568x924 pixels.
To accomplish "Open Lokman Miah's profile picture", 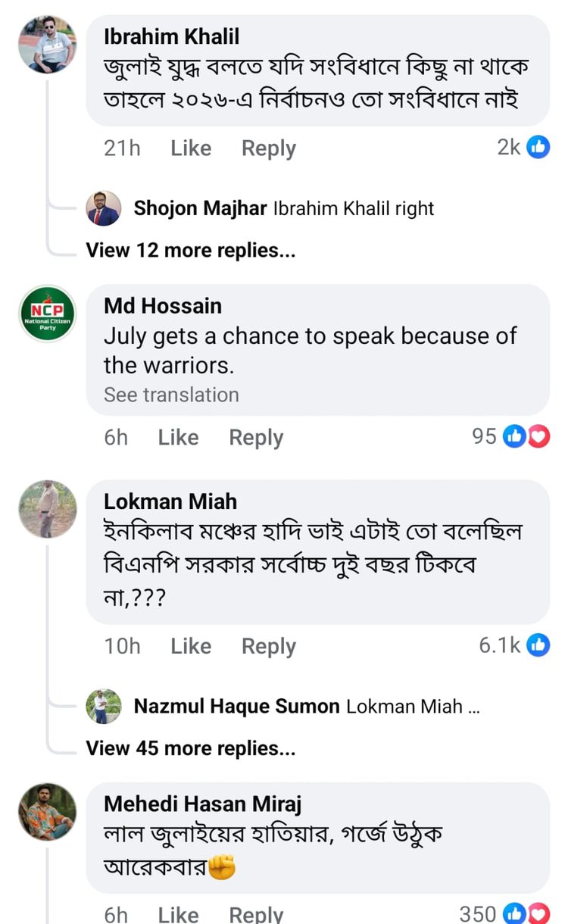I will click(47, 509).
